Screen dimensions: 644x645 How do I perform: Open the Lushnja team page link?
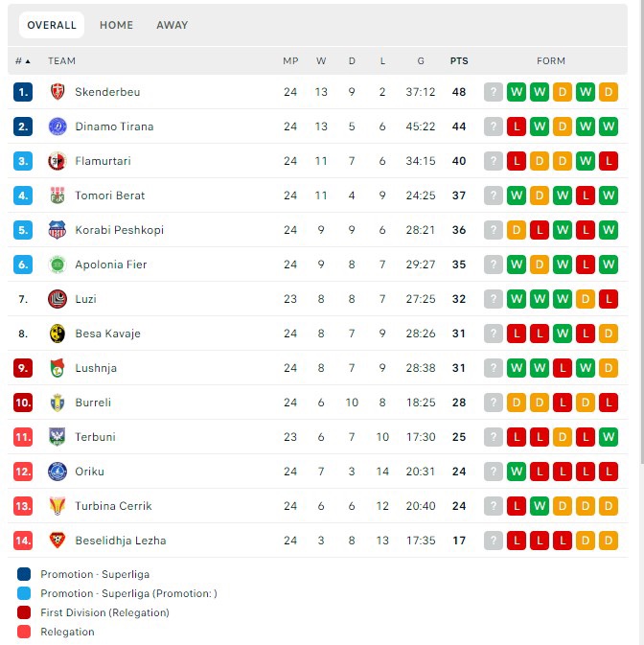(x=96, y=368)
